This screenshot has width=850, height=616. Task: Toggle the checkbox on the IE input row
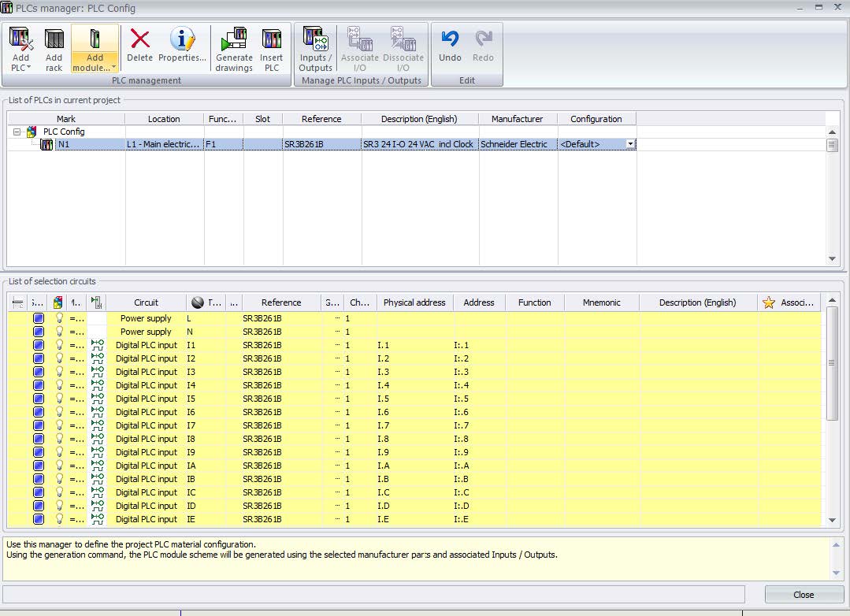[x=38, y=518]
